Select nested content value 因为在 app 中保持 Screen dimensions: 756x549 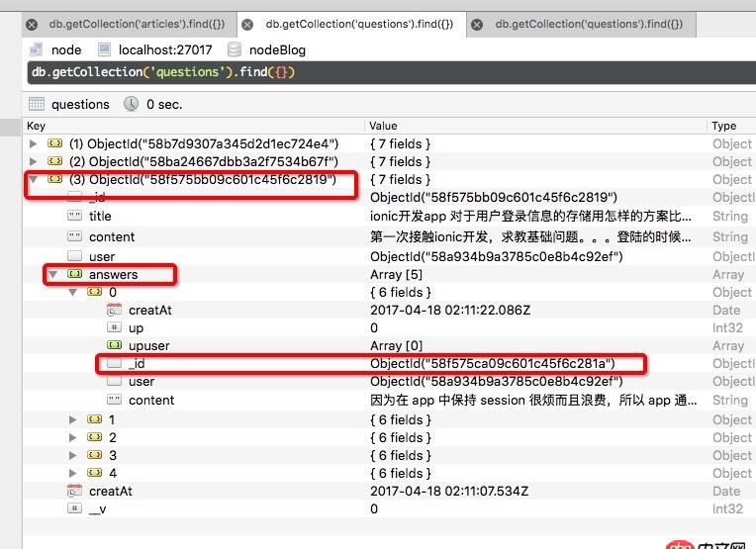[x=533, y=400]
